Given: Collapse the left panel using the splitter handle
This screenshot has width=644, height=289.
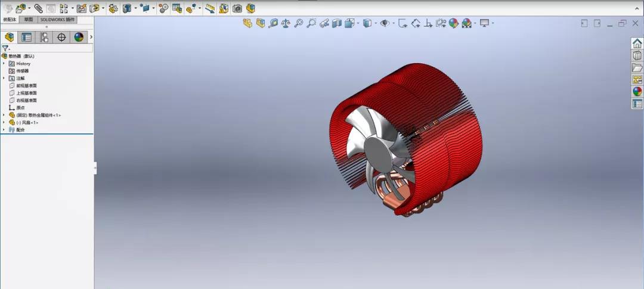Looking at the screenshot, I should tap(95, 169).
